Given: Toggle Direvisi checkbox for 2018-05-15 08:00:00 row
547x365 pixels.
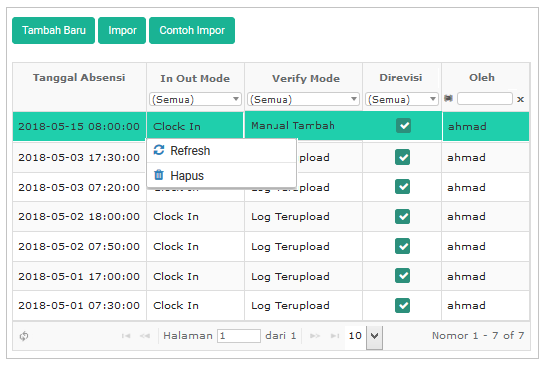Looking at the screenshot, I should click(404, 126).
